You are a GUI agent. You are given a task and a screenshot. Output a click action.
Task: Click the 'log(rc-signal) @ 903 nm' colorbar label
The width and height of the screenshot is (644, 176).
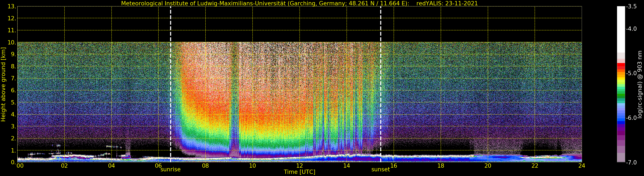point(640,84)
